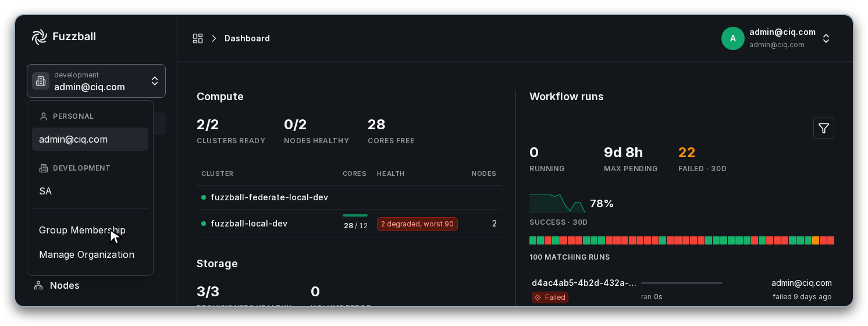Open workflow run d4ac4ab5-4b2d-432a-...
The height and width of the screenshot is (326, 868).
pos(584,283)
